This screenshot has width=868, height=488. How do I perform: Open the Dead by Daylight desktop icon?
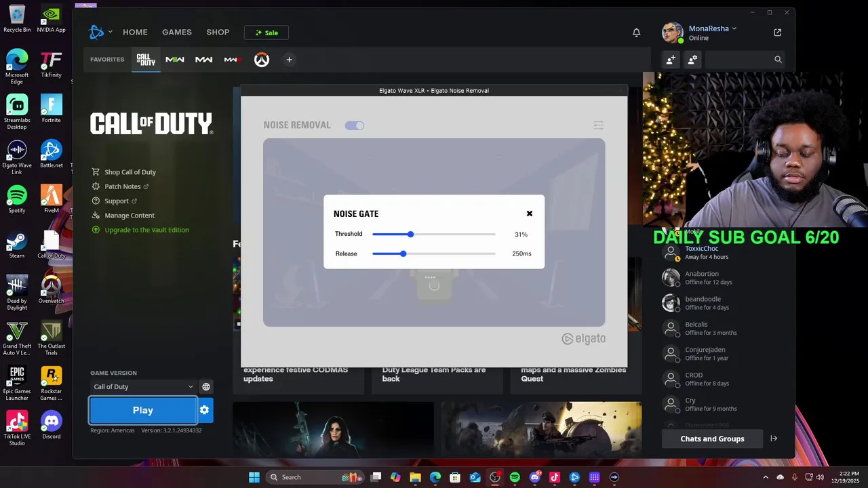click(17, 293)
